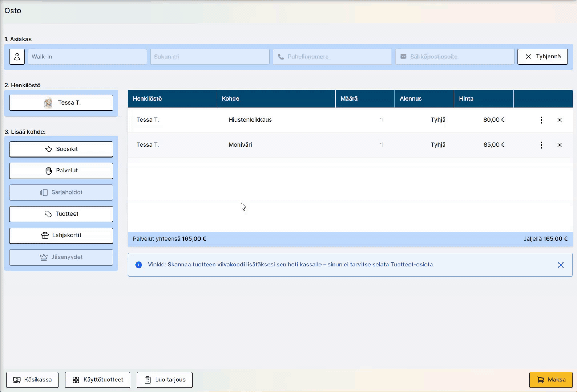The width and height of the screenshot is (577, 392).
Task: Clear customer with Tyhjennä button
Action: click(542, 57)
